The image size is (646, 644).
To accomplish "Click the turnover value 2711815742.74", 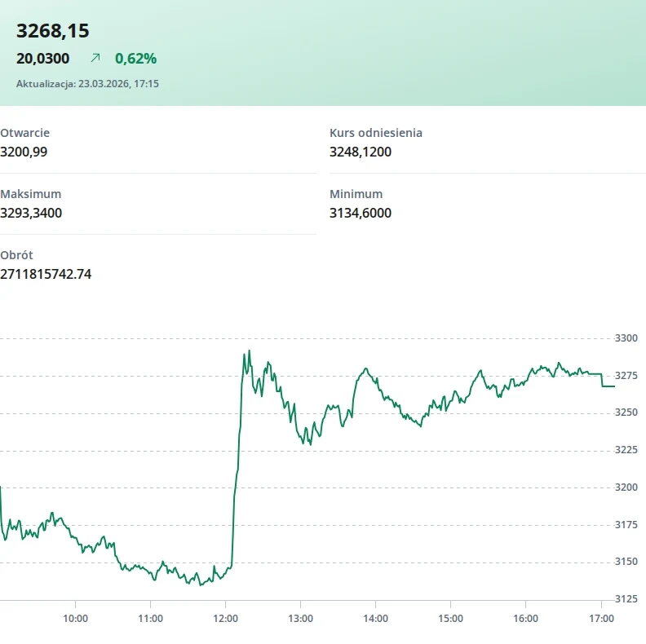I will (46, 275).
